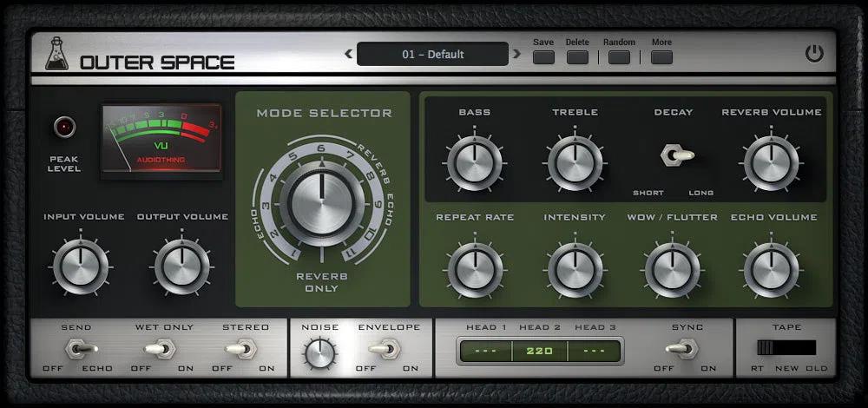
Task: Click the AudioThing flask logo
Action: pyautogui.click(x=56, y=54)
